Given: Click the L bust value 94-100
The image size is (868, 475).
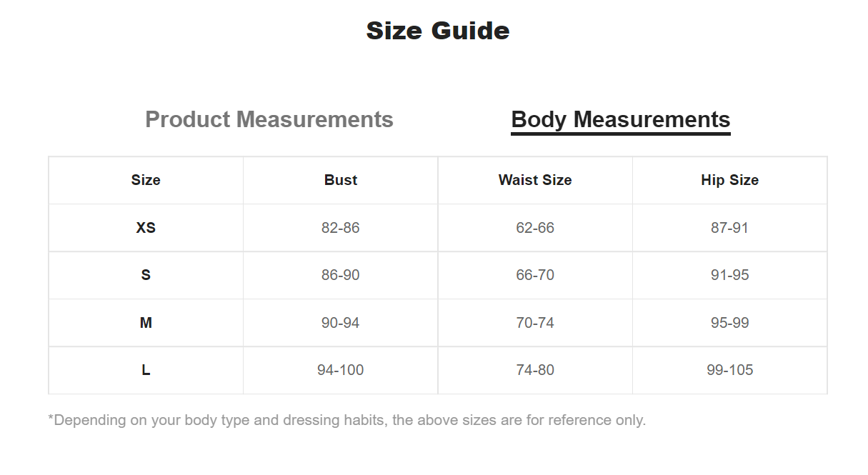Looking at the screenshot, I should (x=341, y=370).
